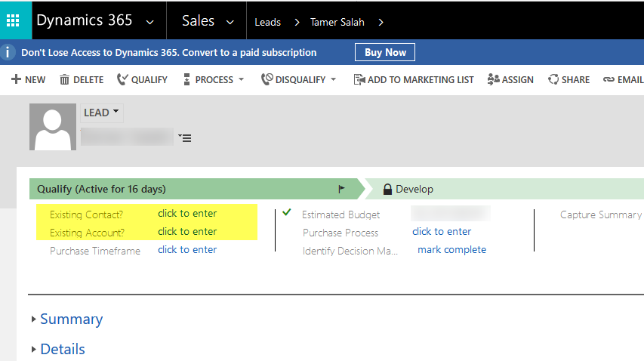This screenshot has width=644, height=361.
Task: Click chevron after Leads breadcrumb
Action: point(297,22)
